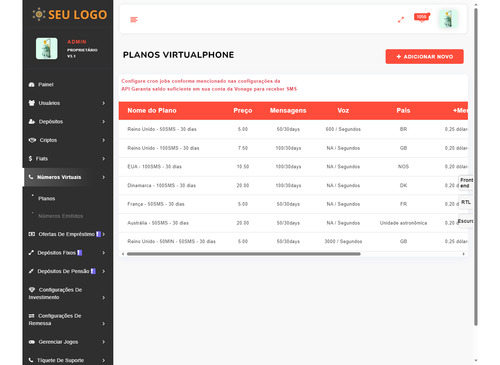500x365 pixels.
Task: Click the Tíquete De Suporte phone icon
Action: (31, 360)
